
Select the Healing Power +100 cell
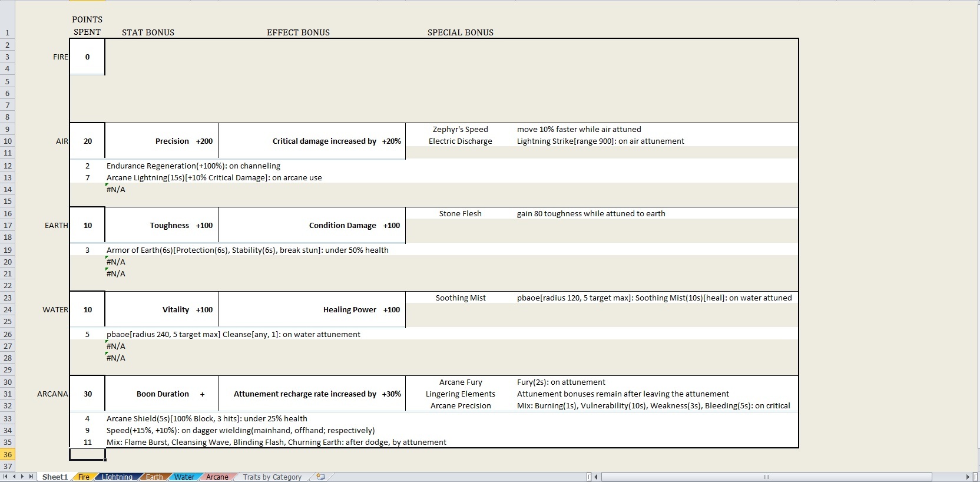coord(312,309)
